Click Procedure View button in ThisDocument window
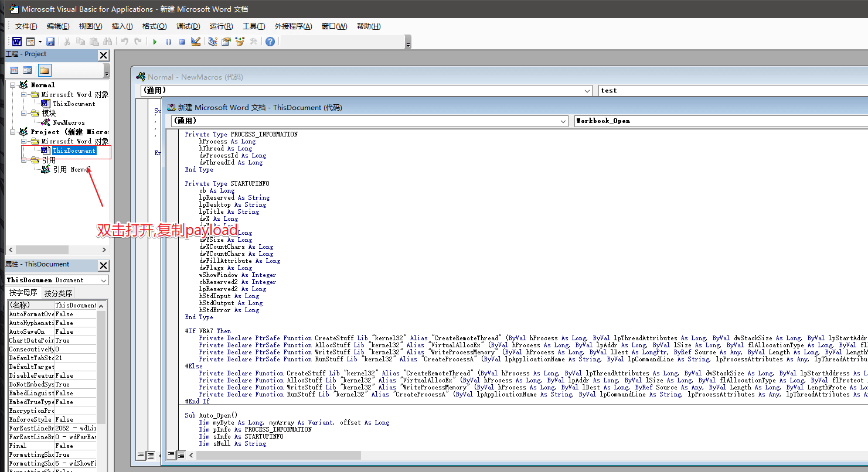This screenshot has width=868, height=472. [x=172, y=454]
